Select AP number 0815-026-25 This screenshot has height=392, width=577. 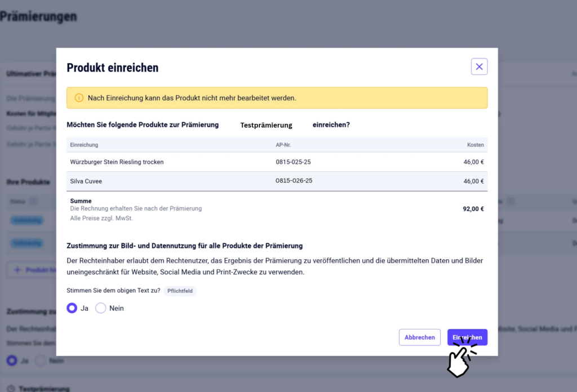294,181
